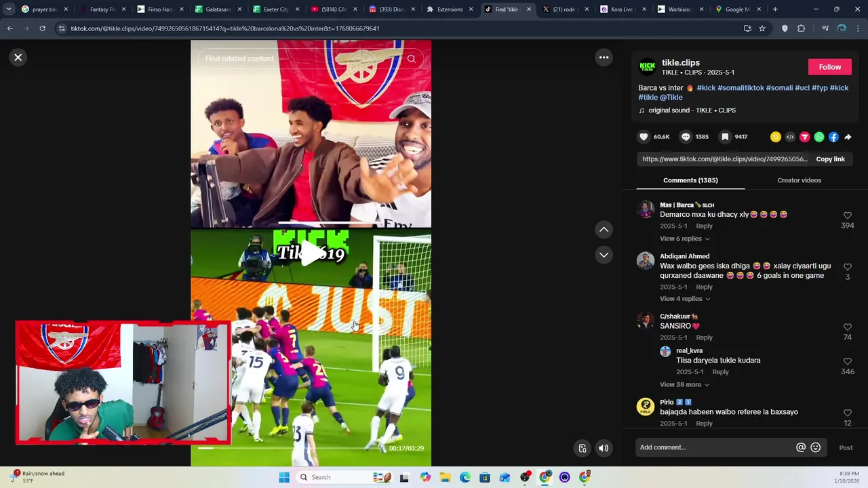Open the #somalitiktok hashtag
The height and width of the screenshot is (488, 868).
coord(741,88)
